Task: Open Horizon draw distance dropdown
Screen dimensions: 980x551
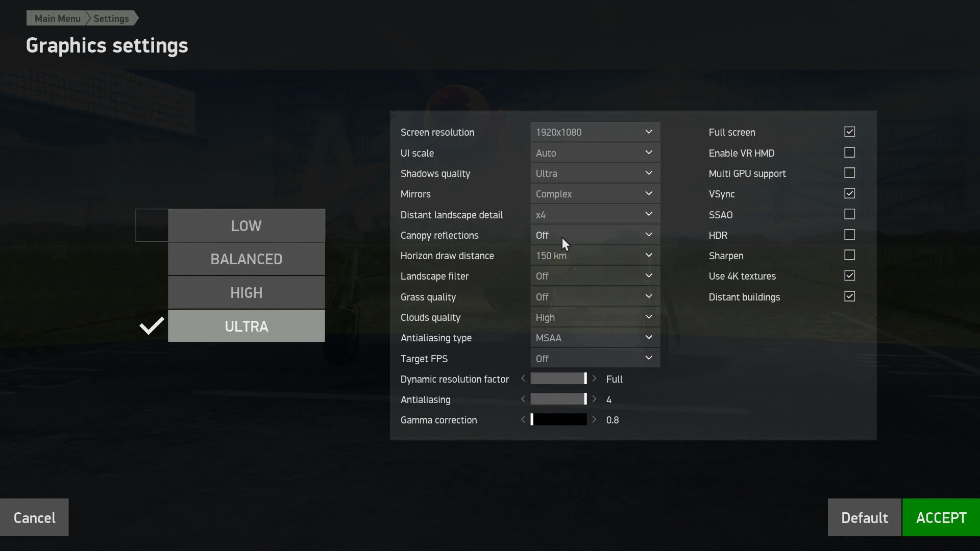Action: pos(595,255)
